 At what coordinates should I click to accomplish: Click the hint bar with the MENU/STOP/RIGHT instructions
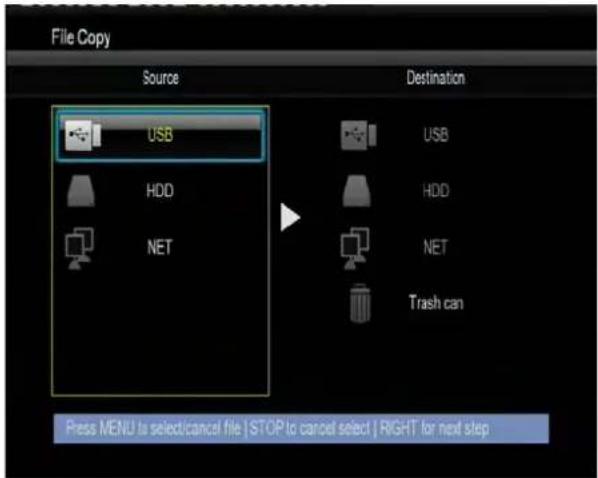coord(301,428)
